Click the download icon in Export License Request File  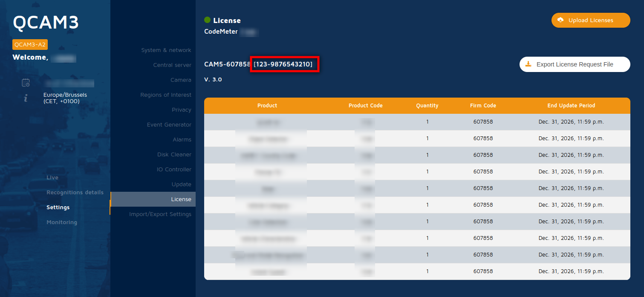coord(528,64)
